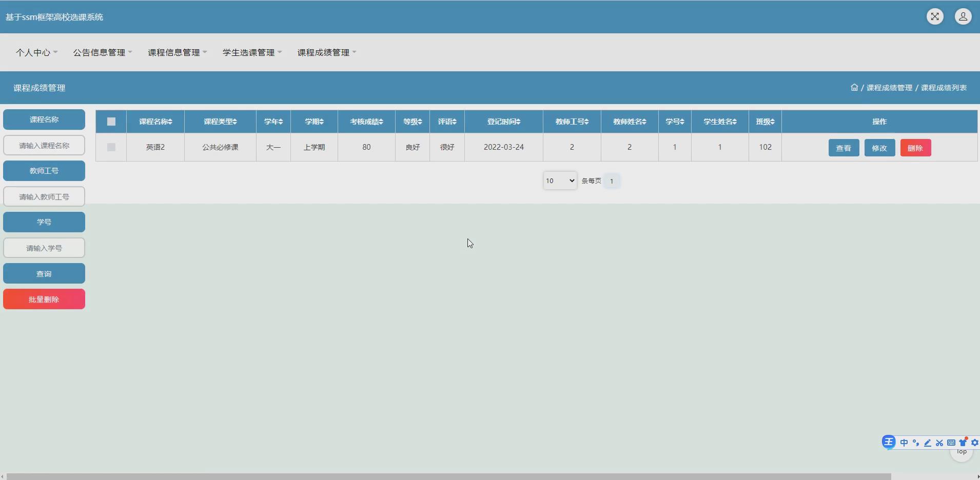Focus the 请输入学号 input field
This screenshot has width=980, height=480.
coord(44,248)
